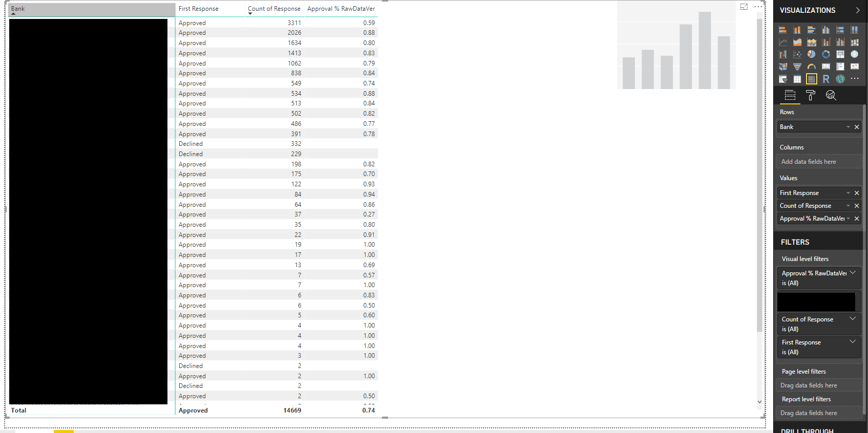The height and width of the screenshot is (433, 868).
Task: Select the Stacked area chart visual
Action: [x=812, y=42]
